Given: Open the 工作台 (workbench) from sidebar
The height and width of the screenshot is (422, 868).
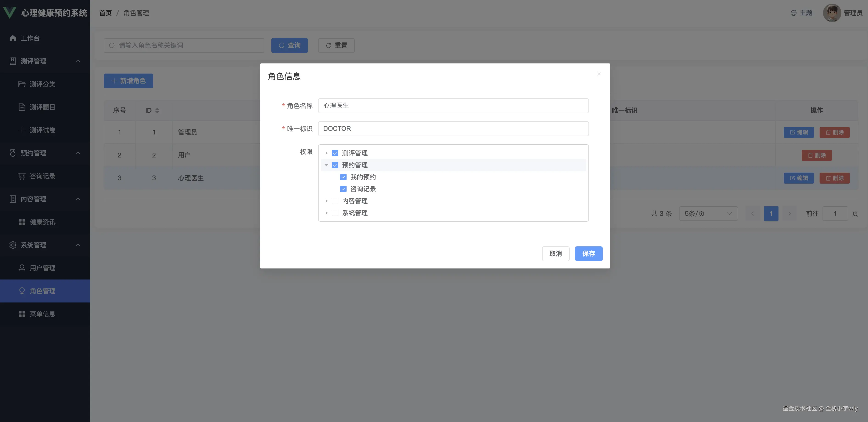Looking at the screenshot, I should click(x=30, y=38).
